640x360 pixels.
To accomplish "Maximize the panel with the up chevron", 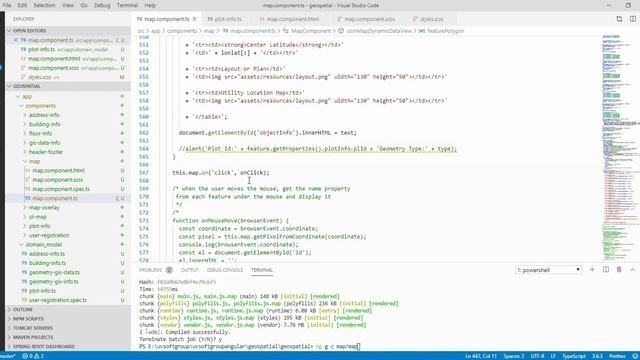I will [x=632, y=270].
